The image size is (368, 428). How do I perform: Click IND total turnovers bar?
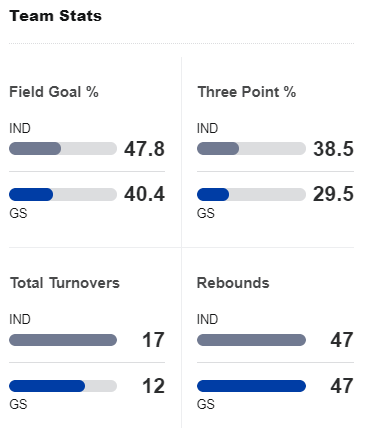point(63,340)
